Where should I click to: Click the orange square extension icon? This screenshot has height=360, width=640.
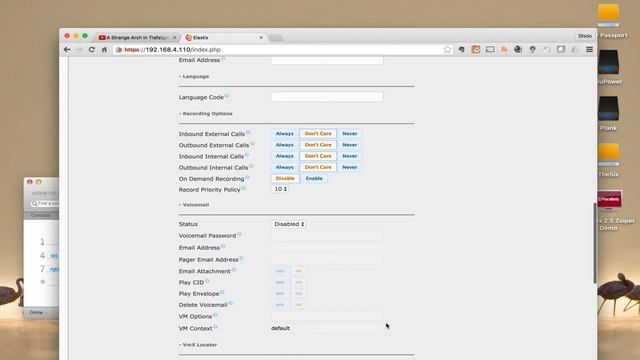click(476, 49)
